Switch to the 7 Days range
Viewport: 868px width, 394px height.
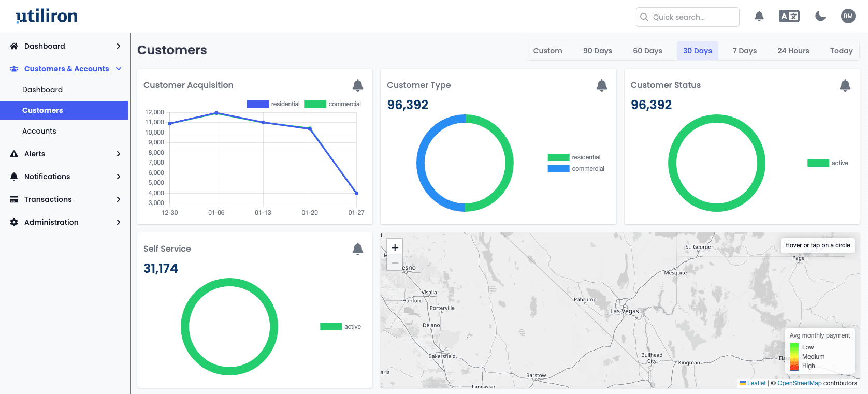[745, 51]
